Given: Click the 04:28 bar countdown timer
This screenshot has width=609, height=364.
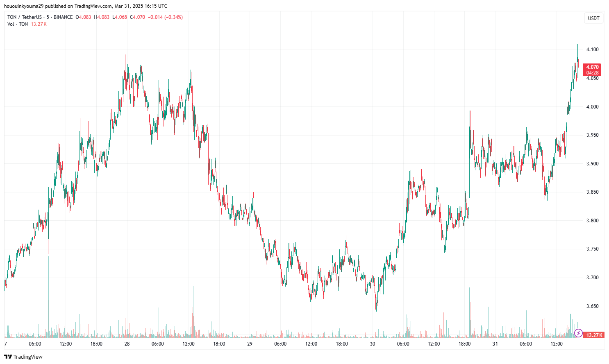Looking at the screenshot, I should 592,73.
